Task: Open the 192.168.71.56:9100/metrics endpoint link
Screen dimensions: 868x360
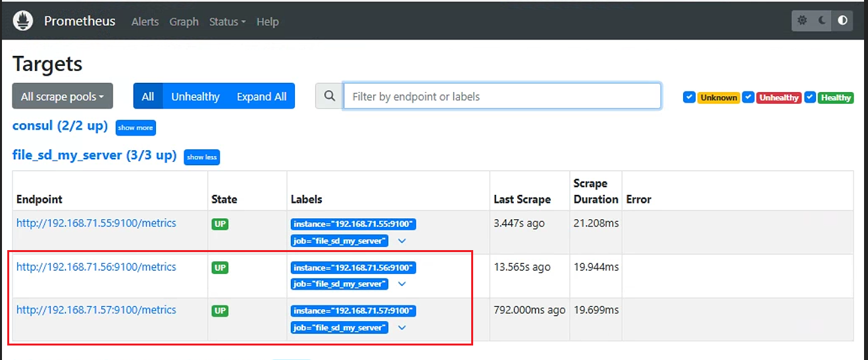Action: click(x=96, y=267)
